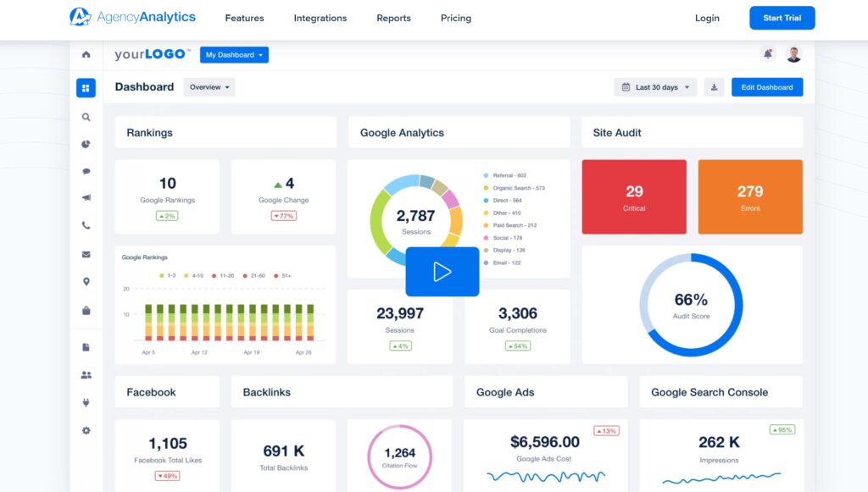Click the 1,264 Citation Flow circle

pos(400,456)
